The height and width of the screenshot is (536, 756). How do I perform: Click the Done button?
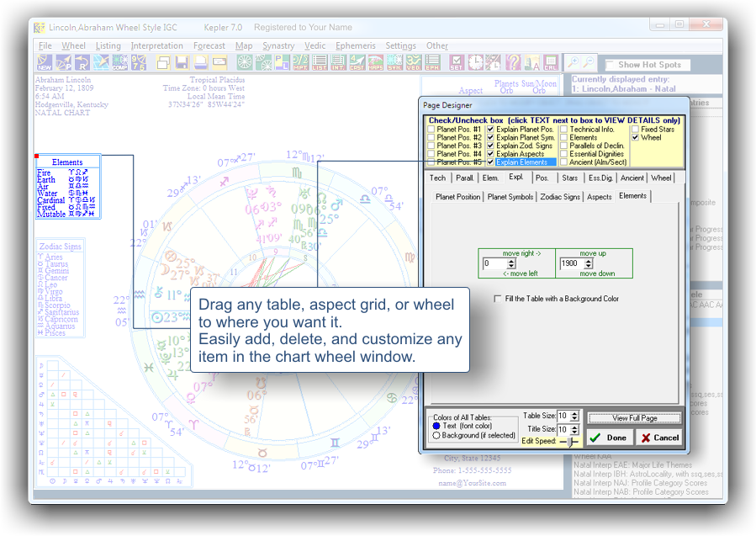point(609,438)
